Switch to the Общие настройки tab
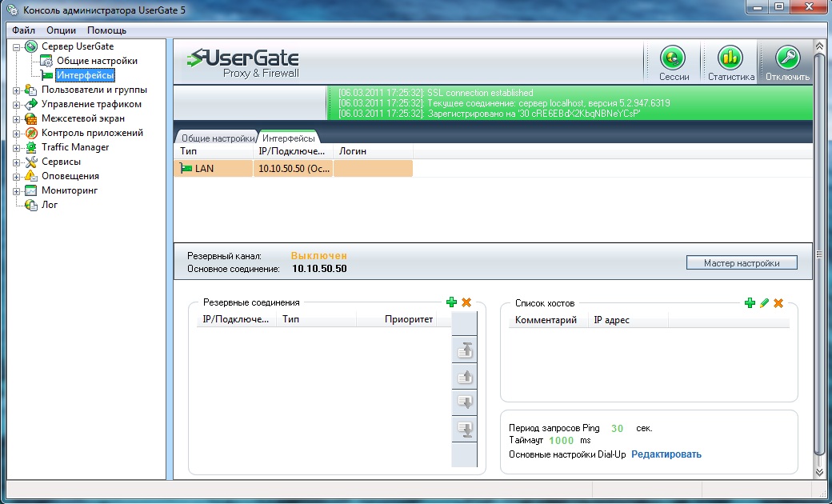This screenshot has height=504, width=832. 217,138
